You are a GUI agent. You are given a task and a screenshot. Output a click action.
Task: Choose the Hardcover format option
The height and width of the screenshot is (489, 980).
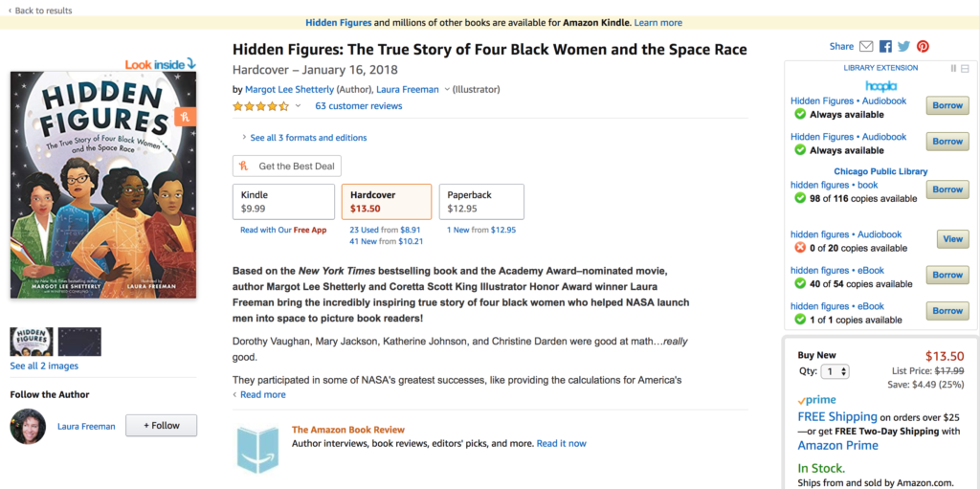(386, 201)
